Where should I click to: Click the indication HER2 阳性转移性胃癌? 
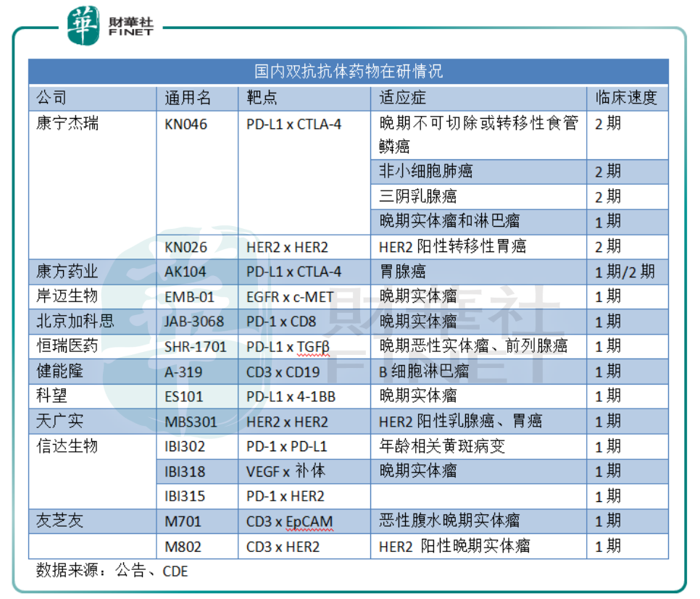click(452, 246)
